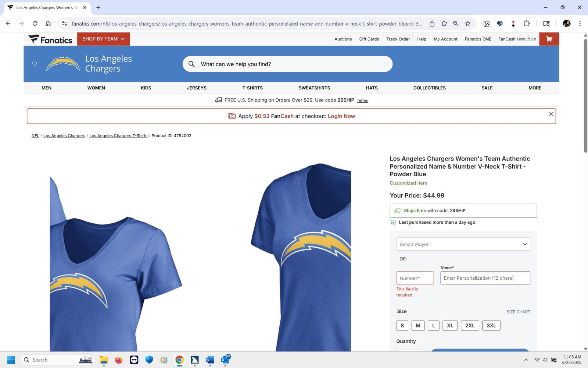The image size is (588, 368).
Task: Click FanCash Learn More link
Action: click(526, 39)
